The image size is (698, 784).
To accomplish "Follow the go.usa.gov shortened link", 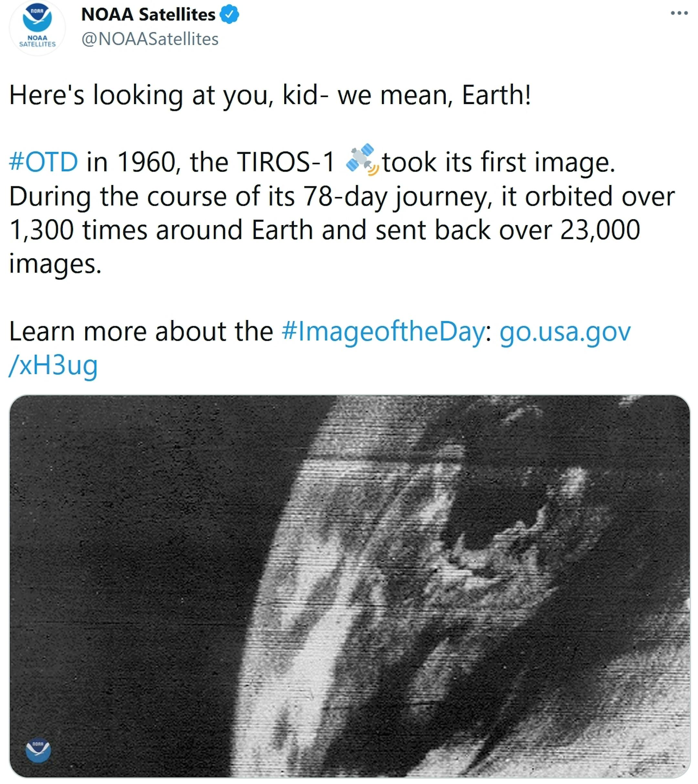I will [x=565, y=331].
